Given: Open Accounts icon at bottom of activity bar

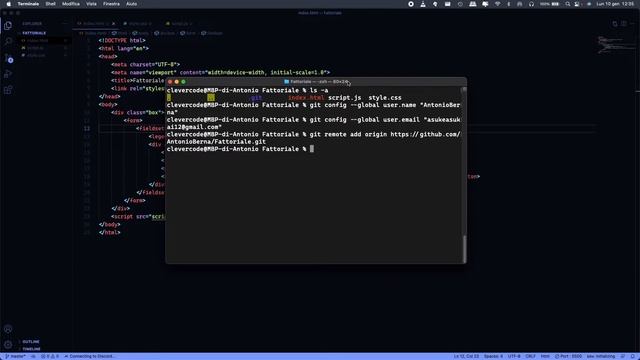Looking at the screenshot, I should tap(8, 329).
